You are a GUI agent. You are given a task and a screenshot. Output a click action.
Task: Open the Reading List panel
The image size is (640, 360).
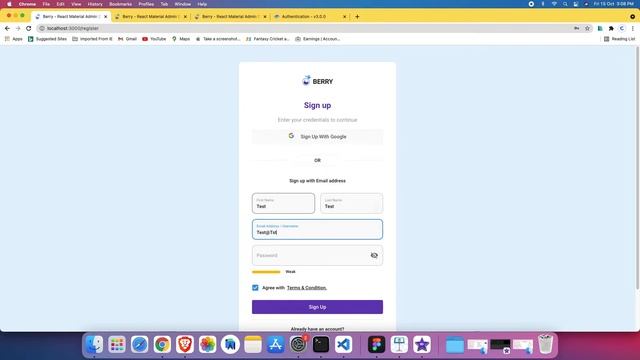pos(619,39)
